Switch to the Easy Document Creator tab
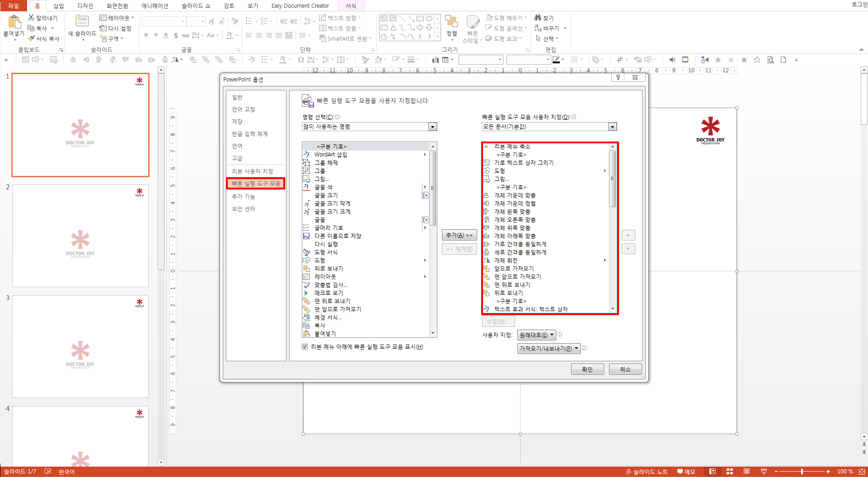The image size is (868, 477). [x=300, y=5]
